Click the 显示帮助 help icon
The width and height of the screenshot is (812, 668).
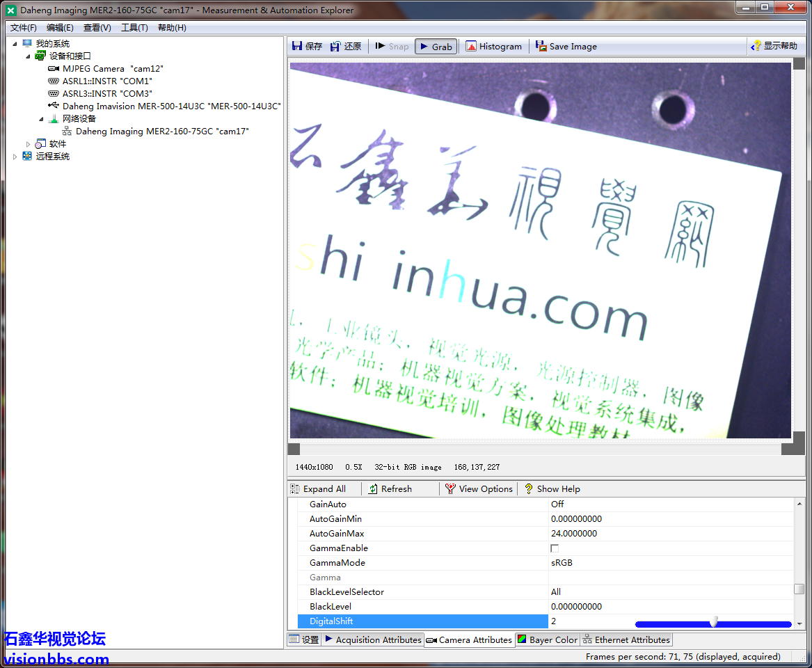pyautogui.click(x=756, y=47)
